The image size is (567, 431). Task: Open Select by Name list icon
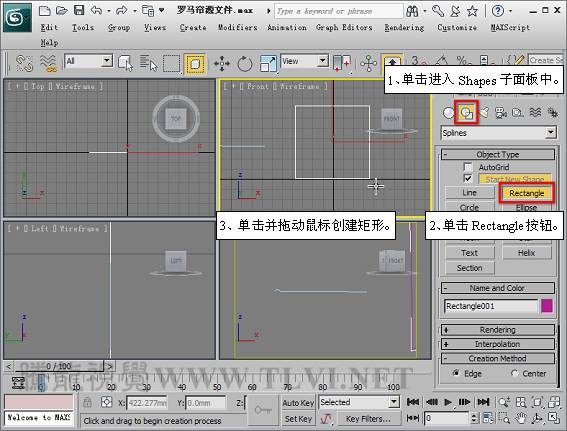point(149,63)
